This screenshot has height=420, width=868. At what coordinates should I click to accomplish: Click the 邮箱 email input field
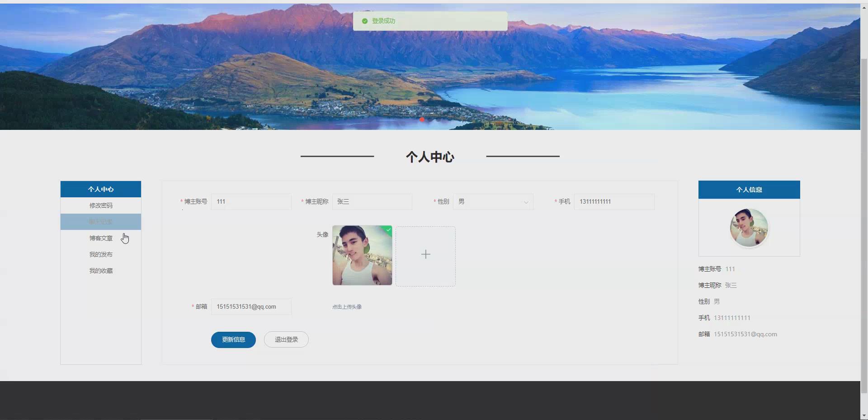click(251, 306)
